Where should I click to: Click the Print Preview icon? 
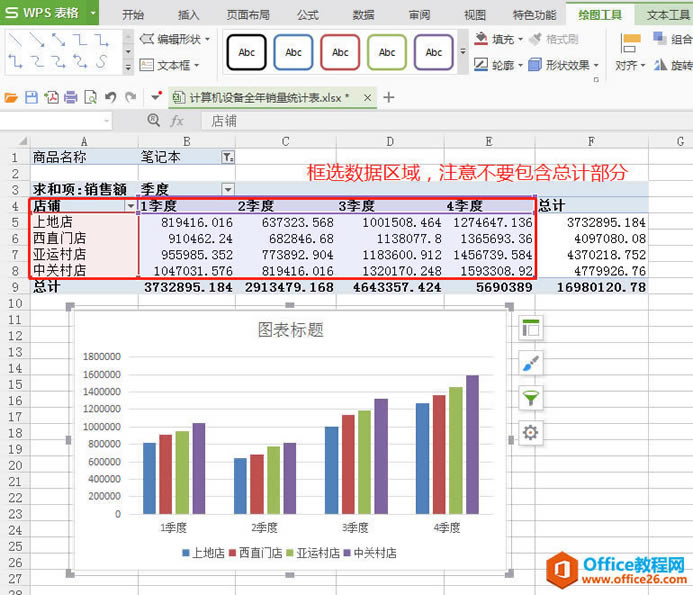(x=91, y=98)
